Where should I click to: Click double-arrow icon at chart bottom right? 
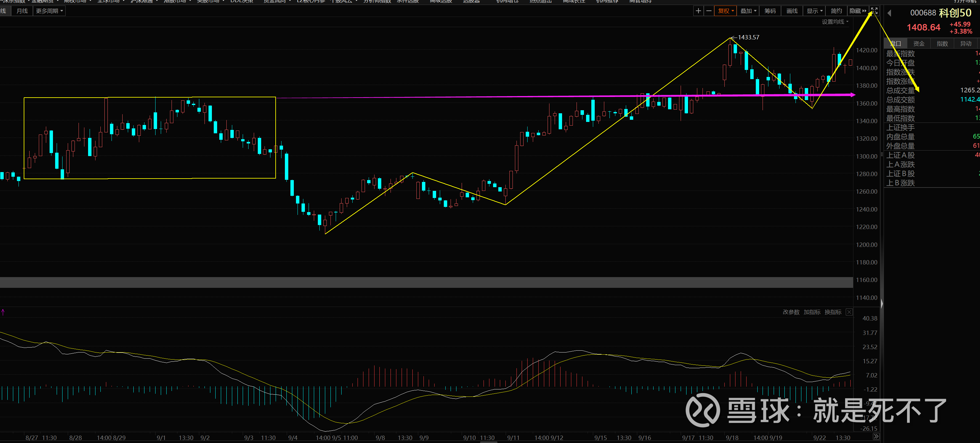tap(876, 437)
